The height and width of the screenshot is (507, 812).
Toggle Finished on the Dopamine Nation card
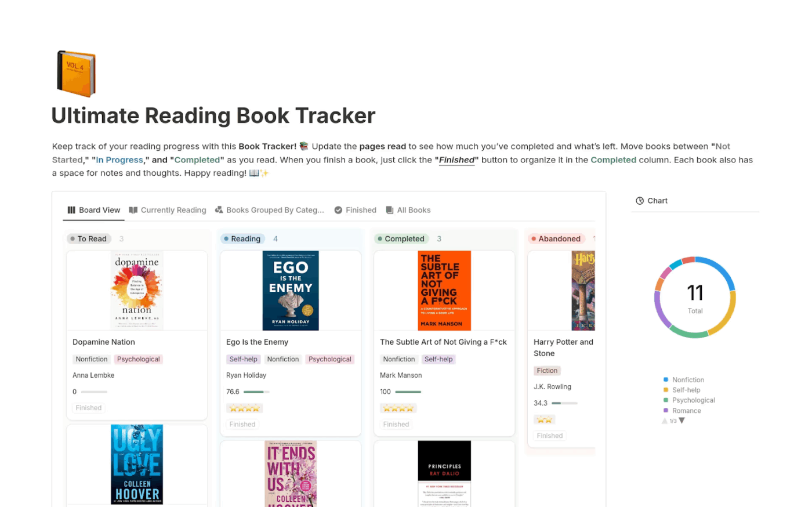point(88,408)
